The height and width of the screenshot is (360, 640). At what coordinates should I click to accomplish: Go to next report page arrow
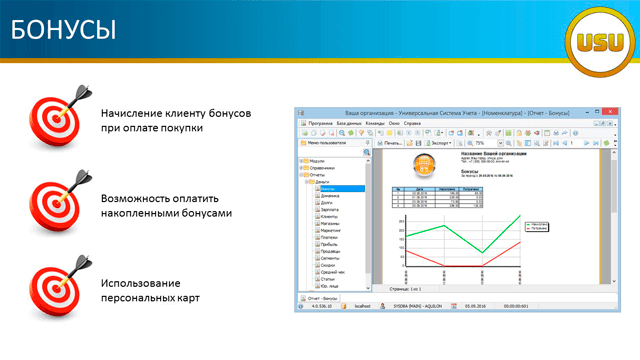587,143
